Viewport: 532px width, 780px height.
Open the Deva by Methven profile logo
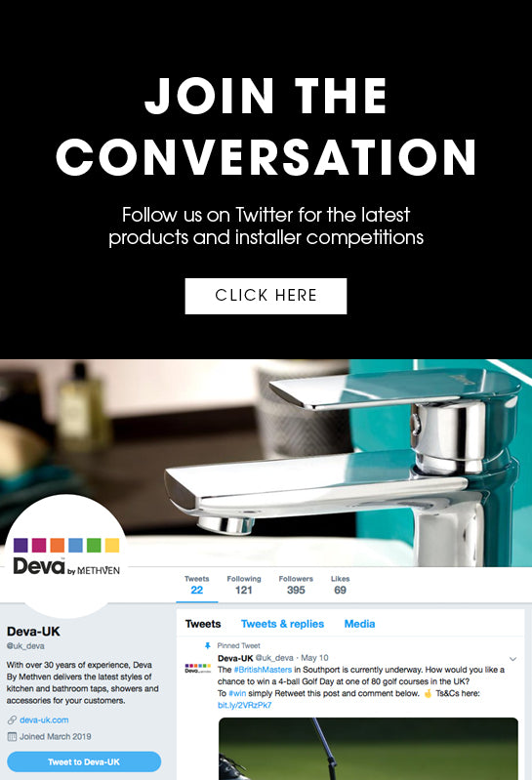[x=67, y=556]
